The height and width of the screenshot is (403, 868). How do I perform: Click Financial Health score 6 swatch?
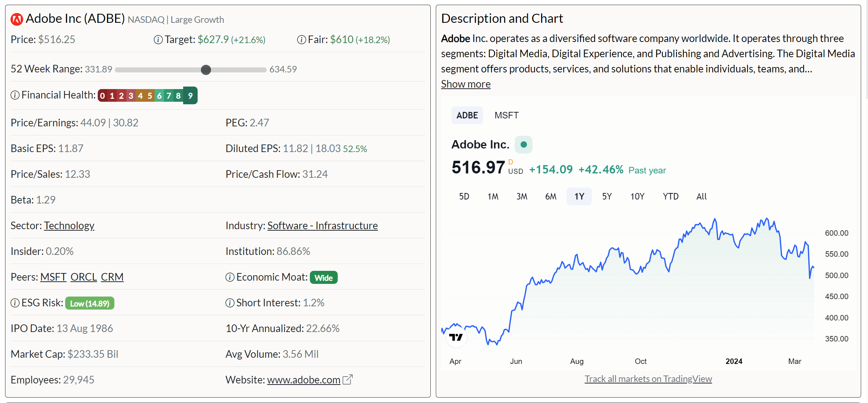point(159,96)
